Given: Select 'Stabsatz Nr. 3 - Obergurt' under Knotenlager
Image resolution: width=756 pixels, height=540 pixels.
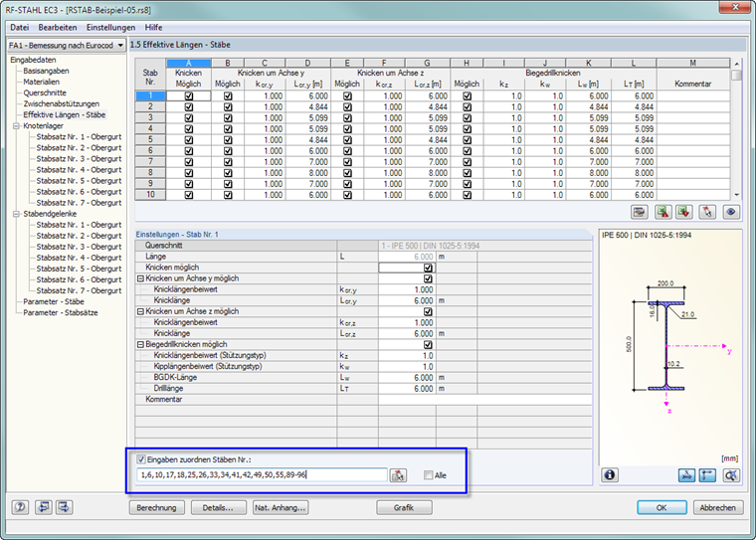Looking at the screenshot, I should [79, 159].
